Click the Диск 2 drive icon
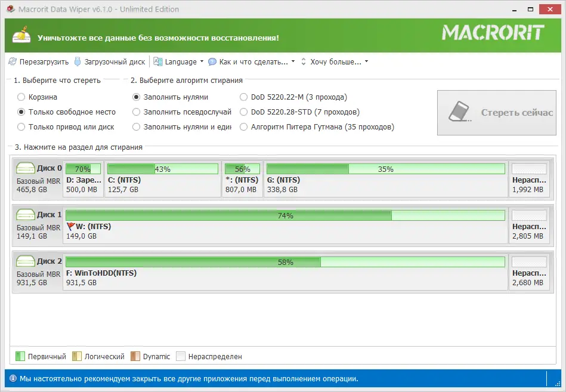 25,261
